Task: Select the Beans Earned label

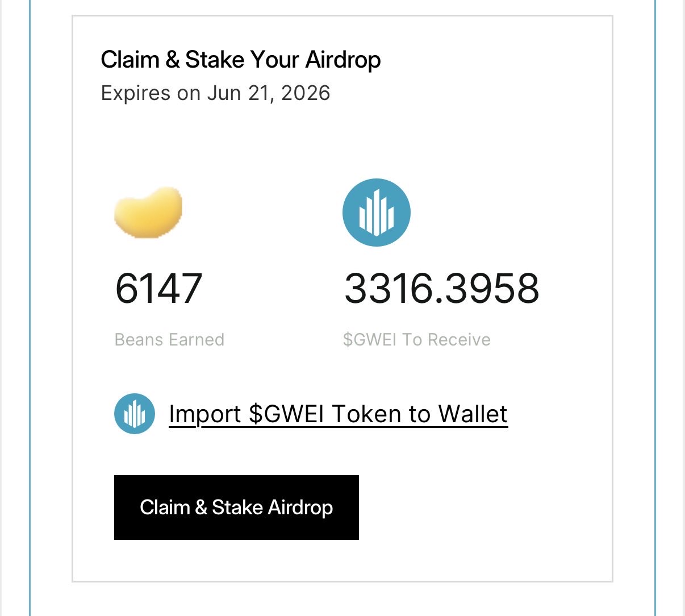Action: (169, 339)
